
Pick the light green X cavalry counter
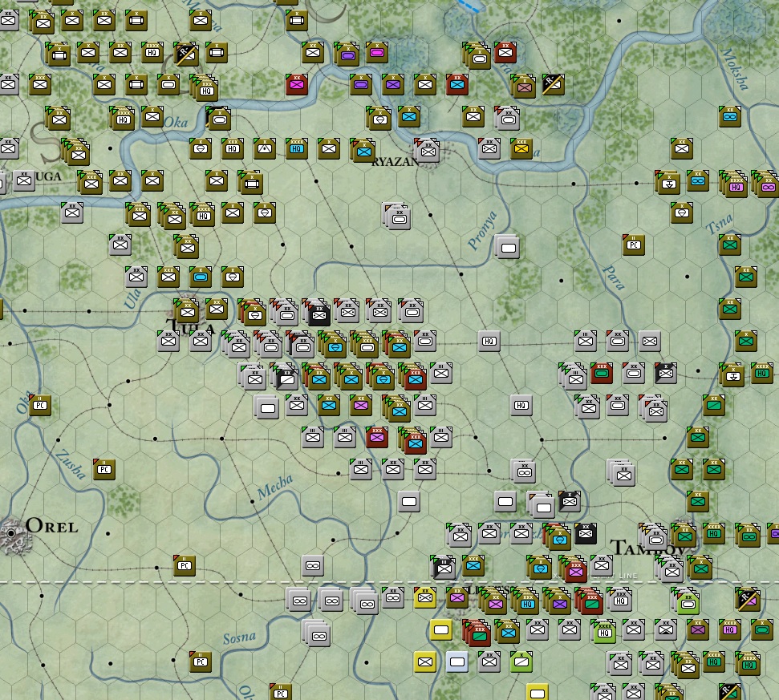(521, 662)
